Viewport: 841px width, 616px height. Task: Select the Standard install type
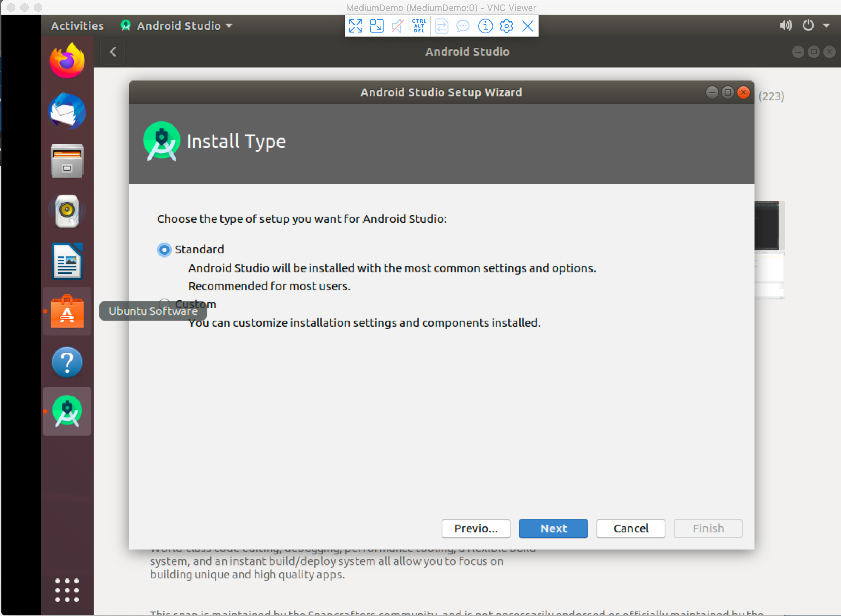click(x=164, y=249)
